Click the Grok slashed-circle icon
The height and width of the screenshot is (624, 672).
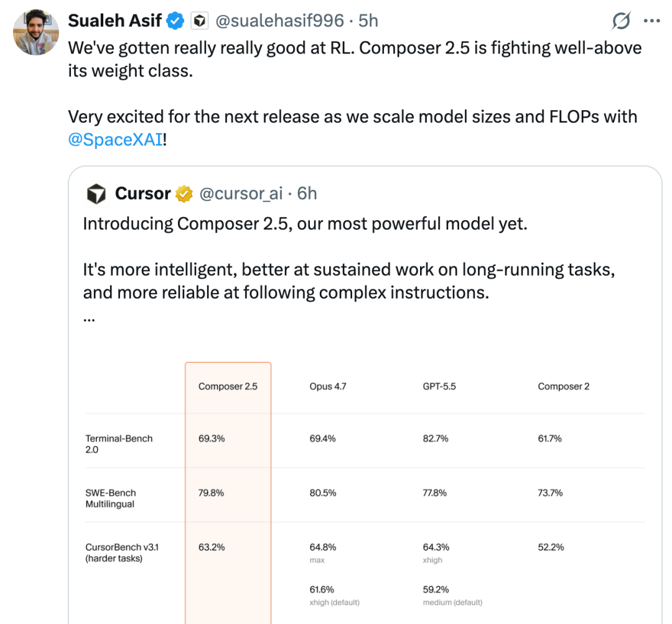(x=621, y=21)
